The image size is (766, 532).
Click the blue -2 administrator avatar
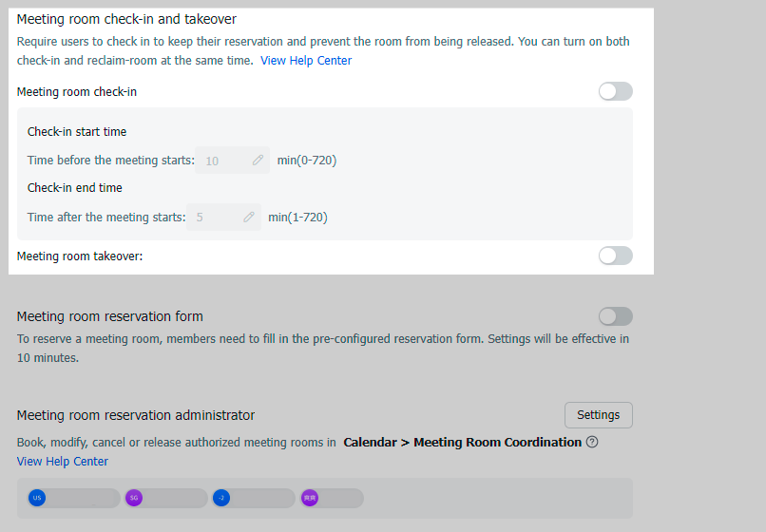coord(221,498)
